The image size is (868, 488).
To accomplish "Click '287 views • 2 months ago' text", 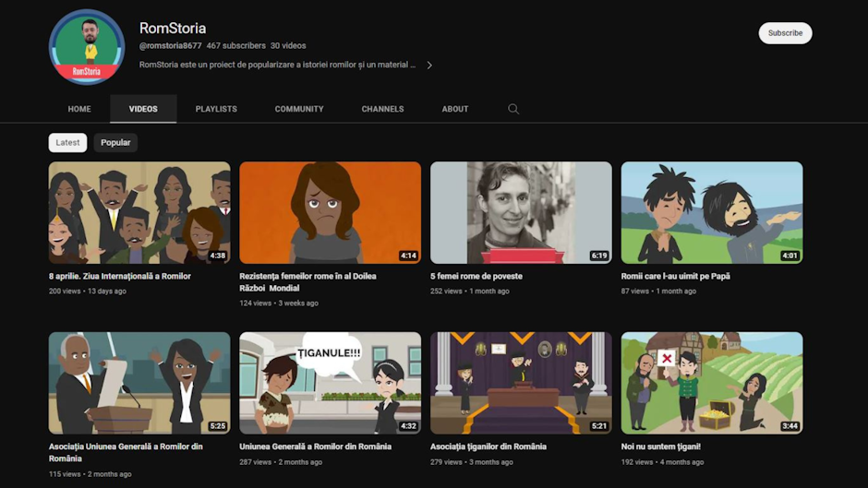I will 281,462.
